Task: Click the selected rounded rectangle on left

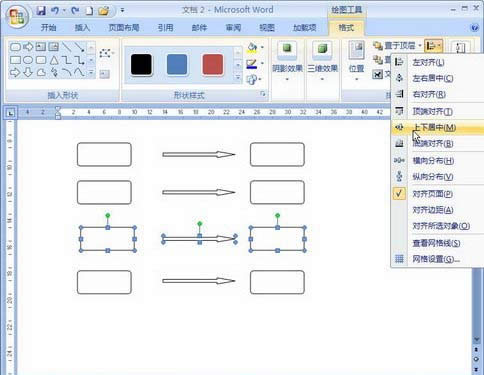Action: [107, 239]
